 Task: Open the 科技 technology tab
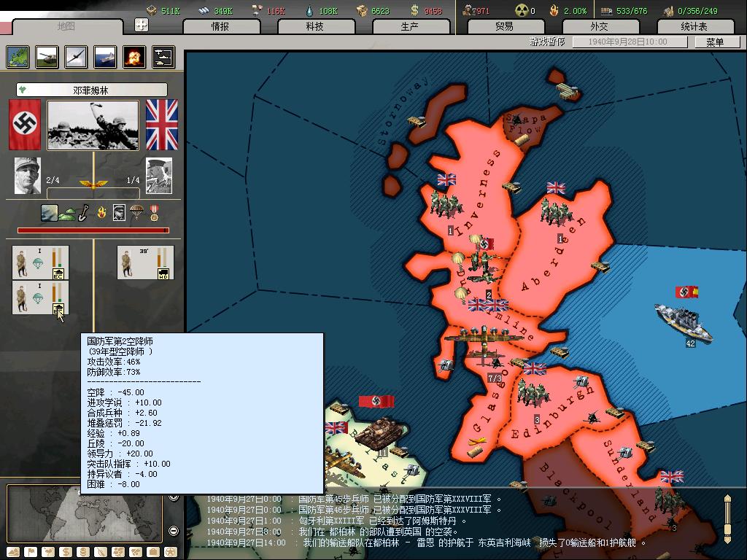pyautogui.click(x=314, y=26)
